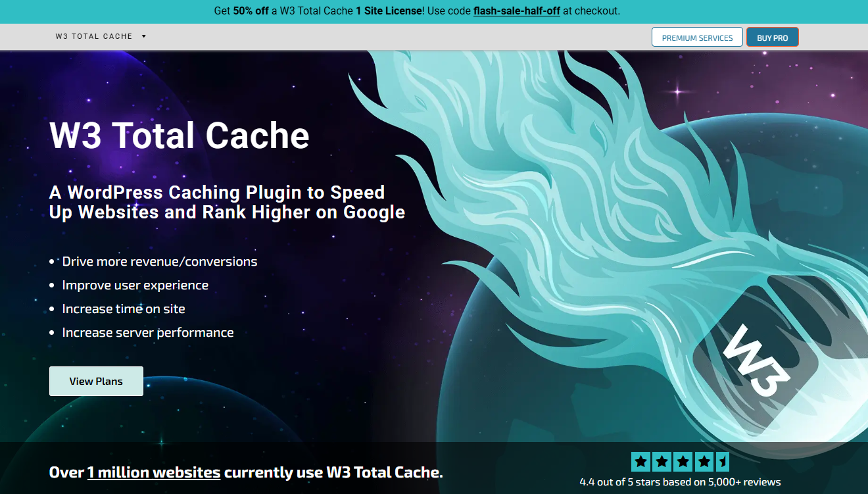Click the first rating star
868x494 pixels.
point(641,462)
